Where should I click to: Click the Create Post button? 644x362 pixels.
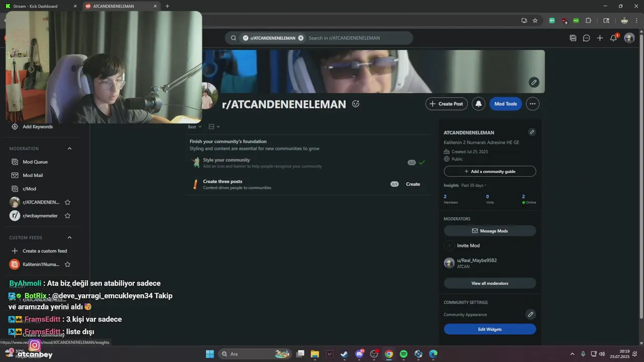click(x=446, y=104)
